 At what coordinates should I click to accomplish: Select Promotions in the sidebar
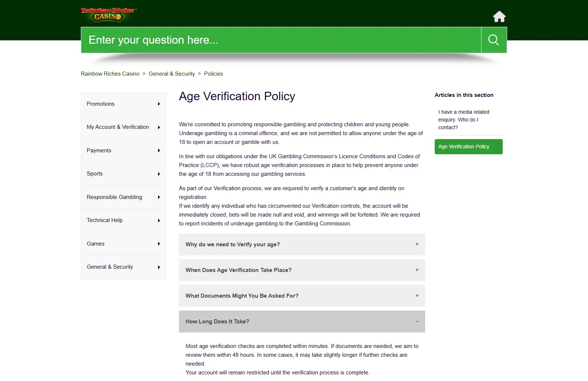123,104
